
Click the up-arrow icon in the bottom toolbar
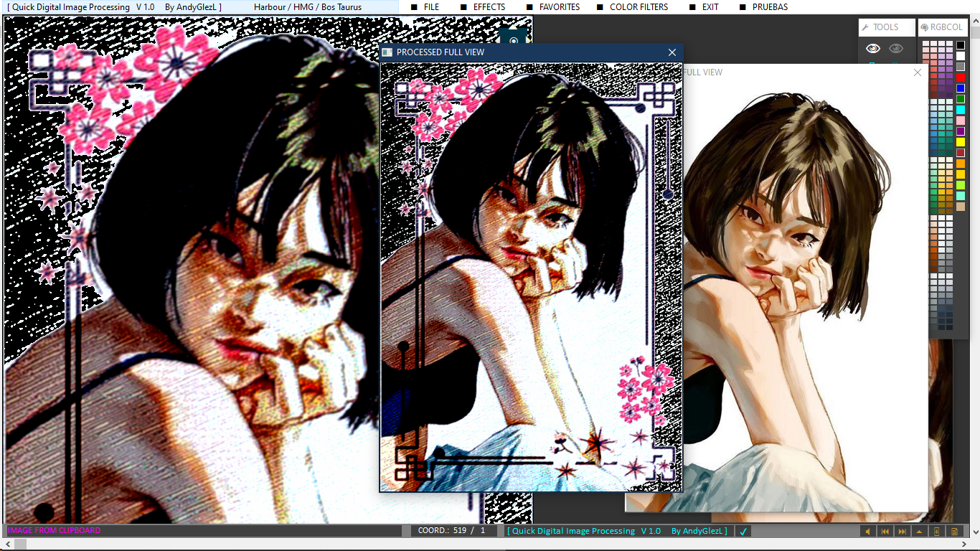point(919,532)
